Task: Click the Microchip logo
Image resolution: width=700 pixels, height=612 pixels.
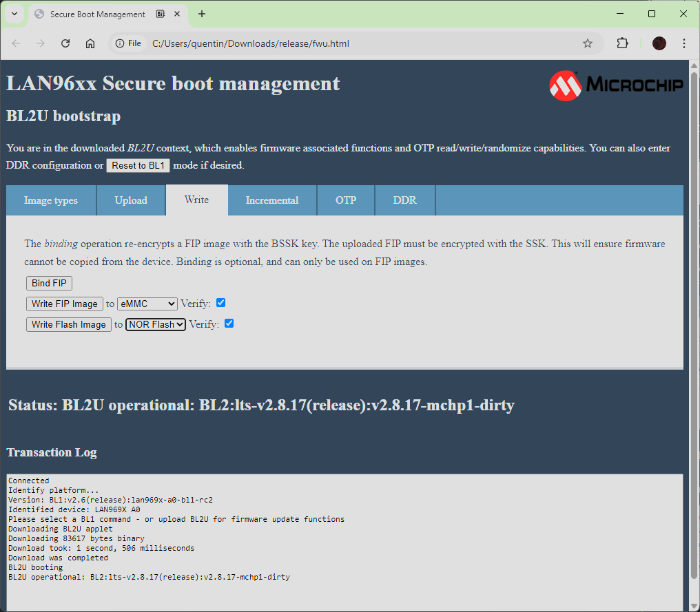Action: [616, 85]
